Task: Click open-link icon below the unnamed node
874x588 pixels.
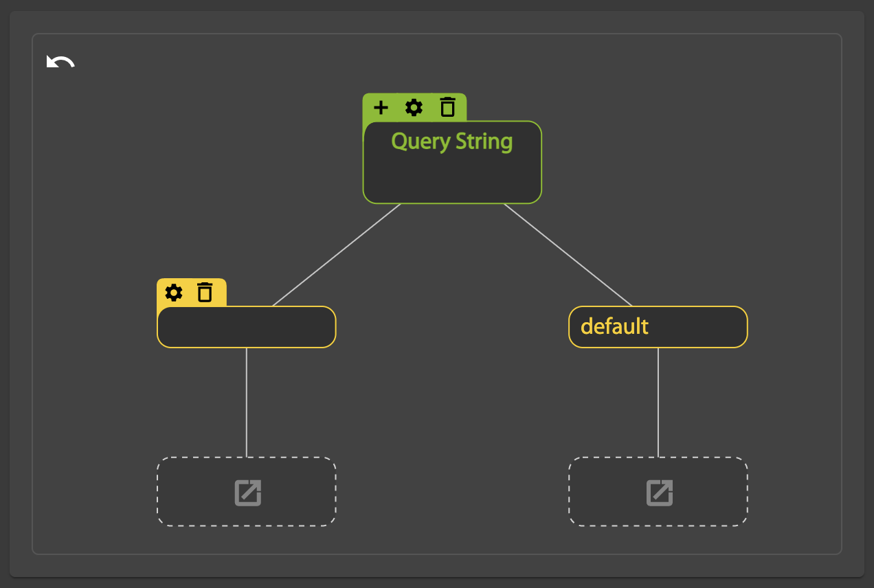Action: [247, 493]
